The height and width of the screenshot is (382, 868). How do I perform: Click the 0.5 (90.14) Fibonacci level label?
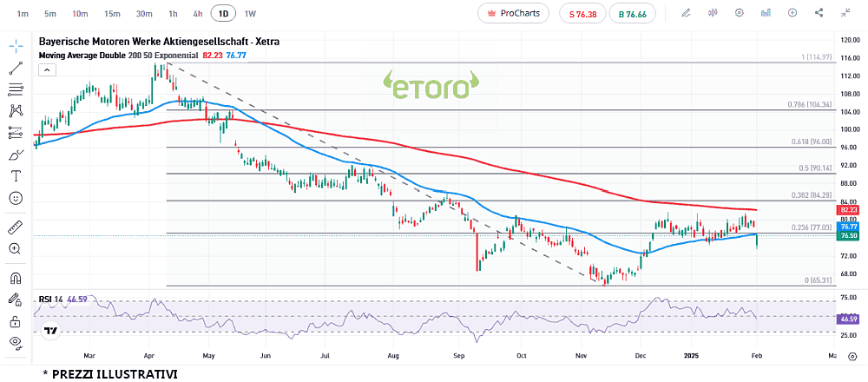(x=815, y=168)
